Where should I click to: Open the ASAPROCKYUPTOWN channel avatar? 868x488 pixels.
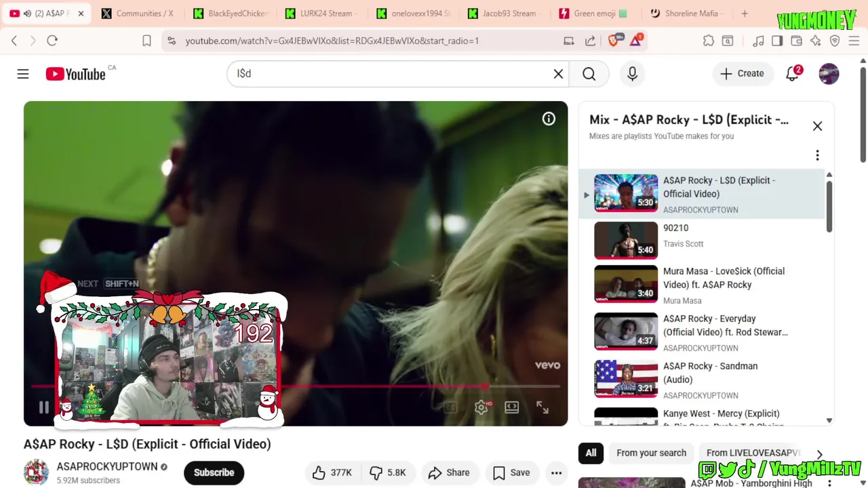coord(36,472)
